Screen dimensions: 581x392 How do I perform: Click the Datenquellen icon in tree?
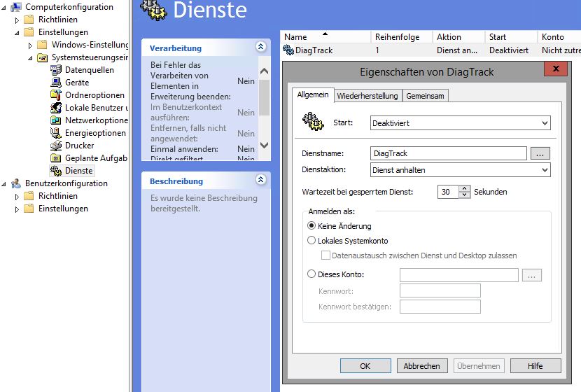click(56, 70)
